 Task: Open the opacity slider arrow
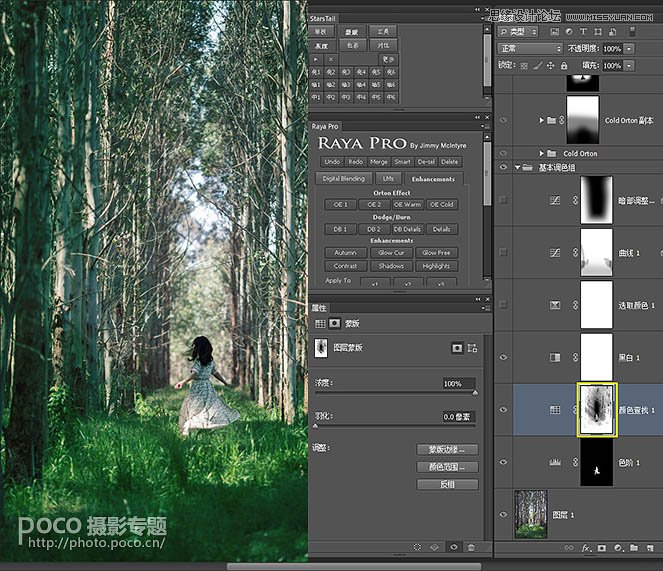629,49
